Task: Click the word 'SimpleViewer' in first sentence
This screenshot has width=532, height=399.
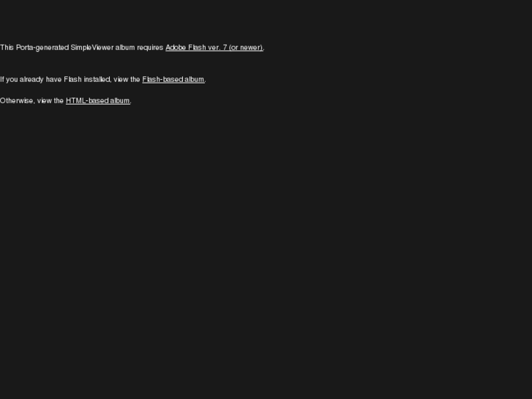Action: (92, 48)
